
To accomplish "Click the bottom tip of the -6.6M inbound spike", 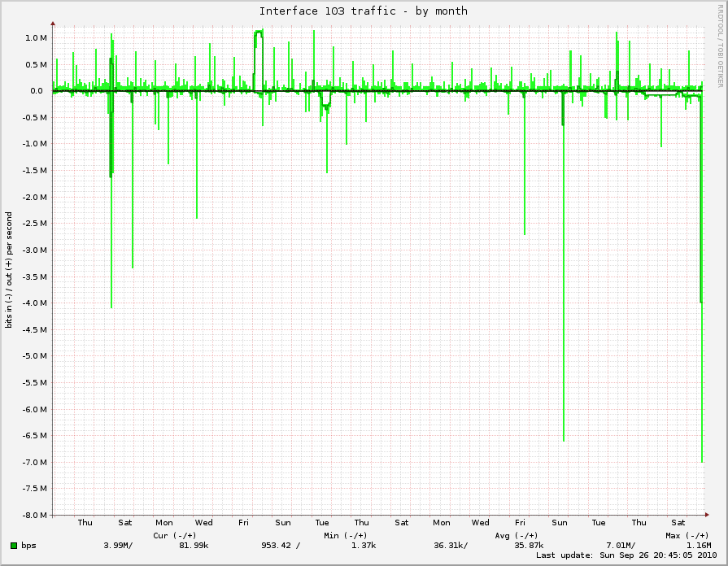I will [563, 440].
